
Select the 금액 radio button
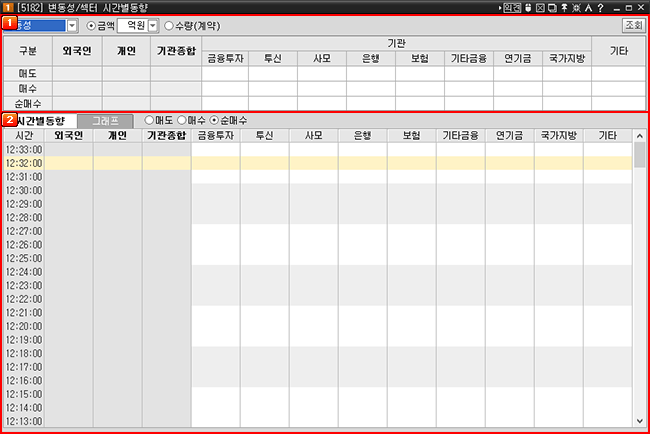pyautogui.click(x=91, y=25)
